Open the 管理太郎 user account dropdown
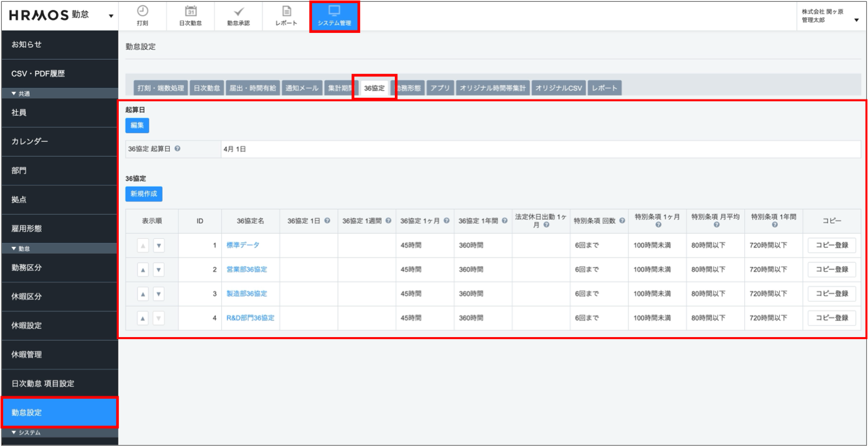868x446 pixels. pos(856,20)
